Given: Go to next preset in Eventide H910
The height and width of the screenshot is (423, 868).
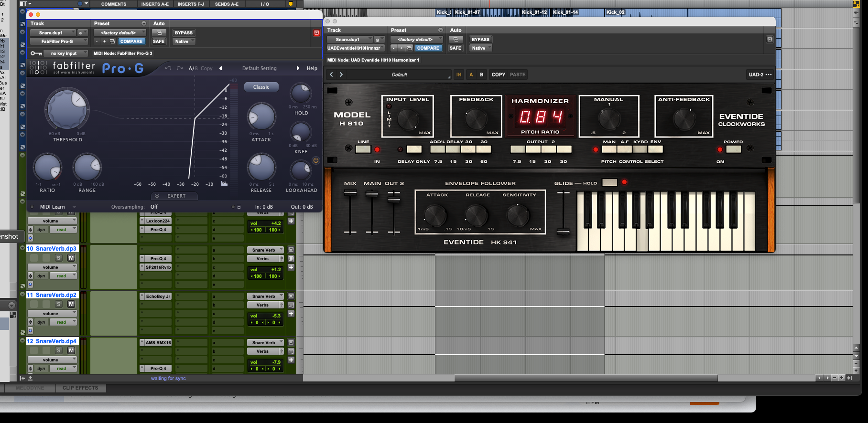Looking at the screenshot, I should [x=341, y=74].
